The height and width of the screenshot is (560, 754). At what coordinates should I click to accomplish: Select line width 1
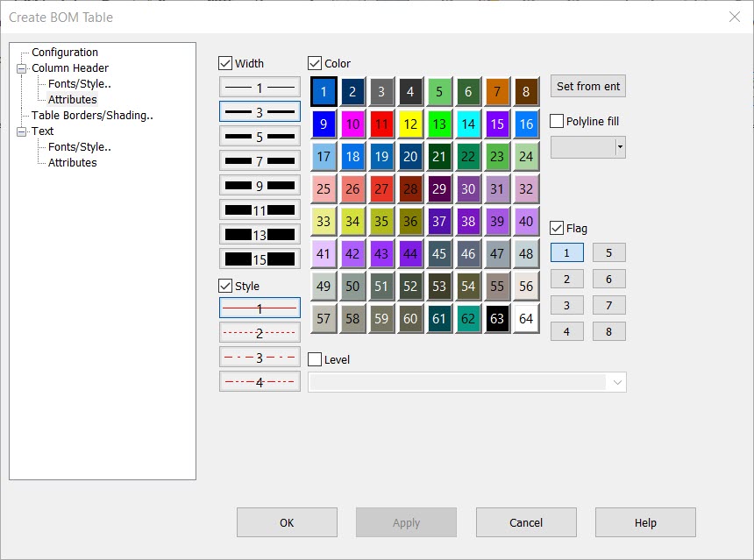pos(260,87)
